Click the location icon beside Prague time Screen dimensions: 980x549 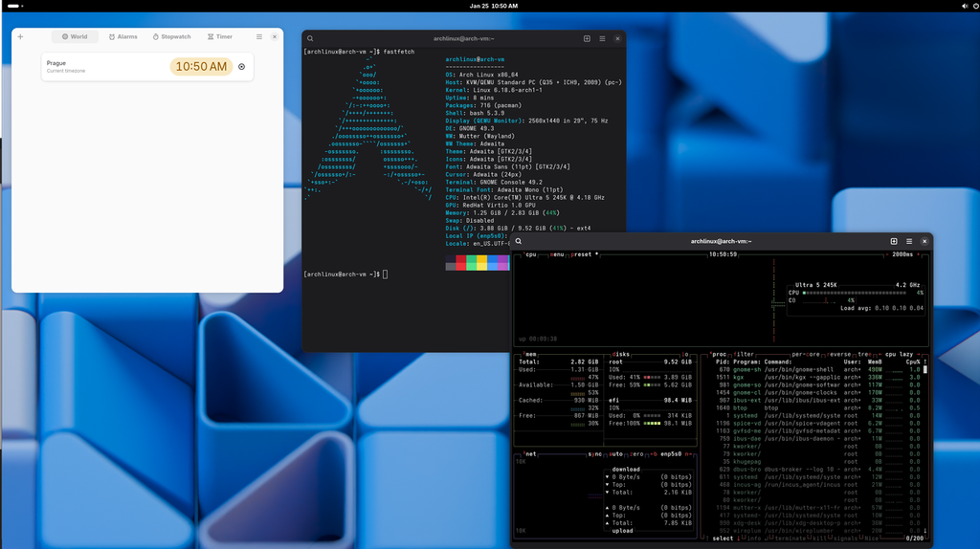coord(242,67)
